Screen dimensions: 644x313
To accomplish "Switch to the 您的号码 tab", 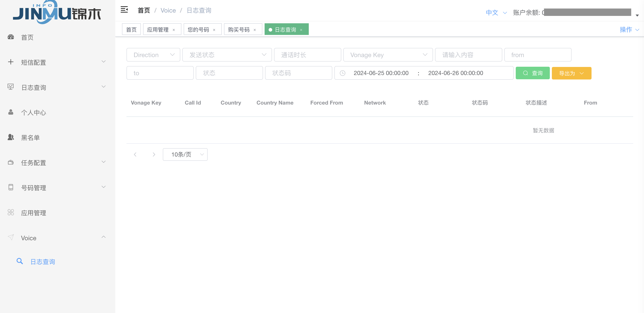I will 198,30.
